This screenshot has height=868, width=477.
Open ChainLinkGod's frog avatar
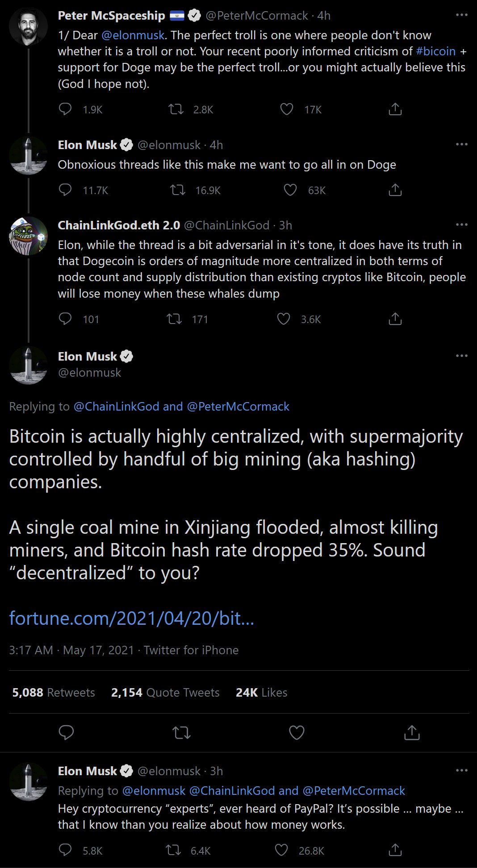(28, 236)
